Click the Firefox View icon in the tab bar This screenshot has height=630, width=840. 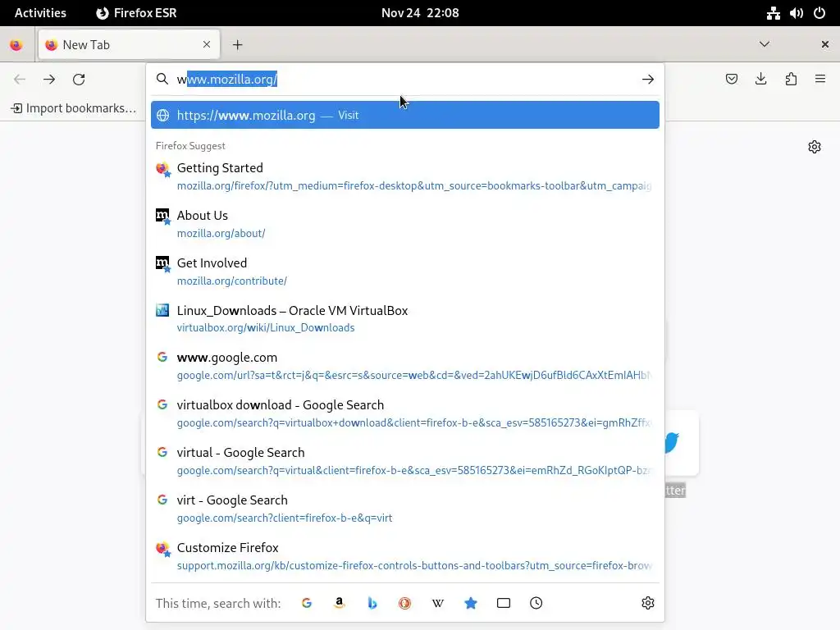pyautogui.click(x=16, y=45)
